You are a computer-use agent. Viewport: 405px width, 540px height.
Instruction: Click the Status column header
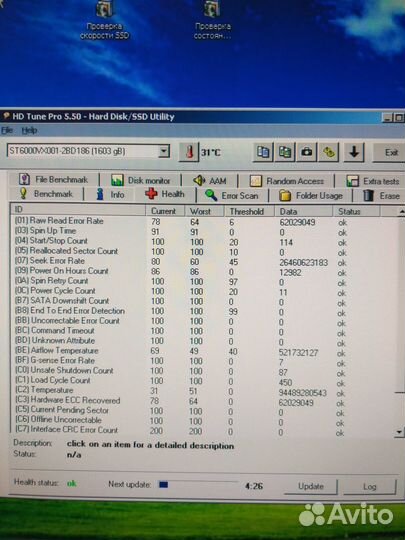pos(356,212)
